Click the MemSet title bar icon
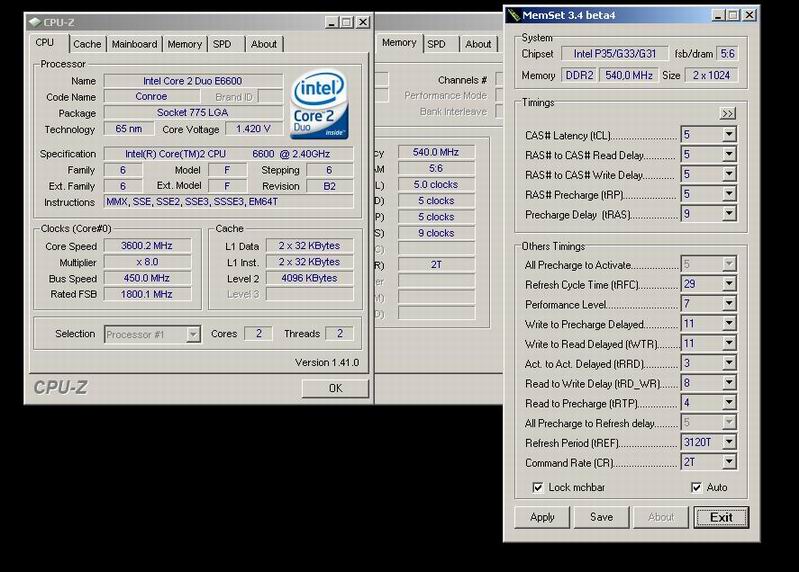This screenshot has width=799, height=572. (514, 15)
